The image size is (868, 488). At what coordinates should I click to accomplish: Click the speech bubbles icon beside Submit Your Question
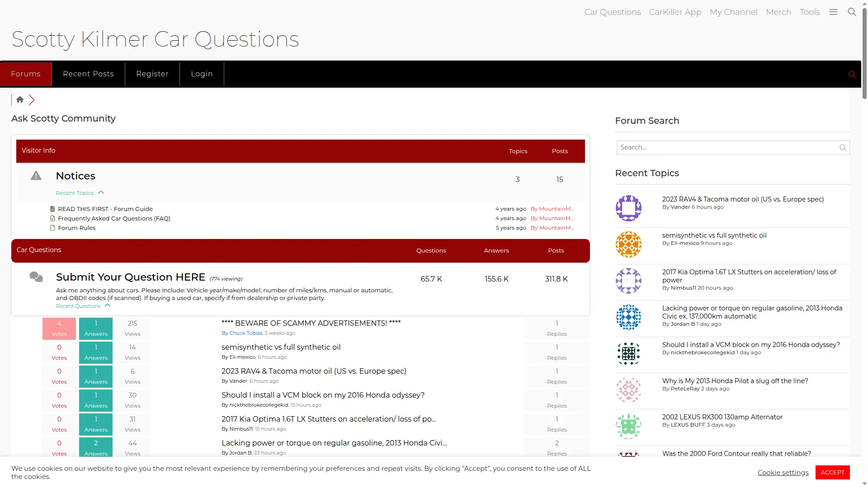(x=36, y=277)
